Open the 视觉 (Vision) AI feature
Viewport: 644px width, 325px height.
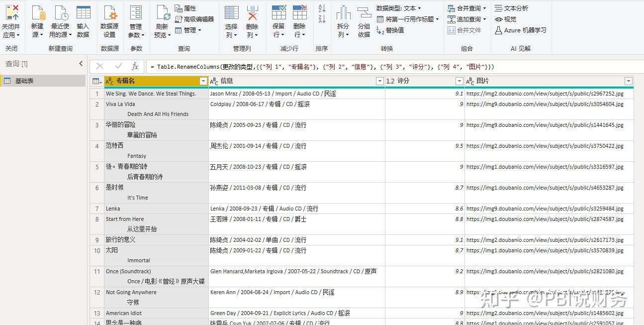pos(506,19)
